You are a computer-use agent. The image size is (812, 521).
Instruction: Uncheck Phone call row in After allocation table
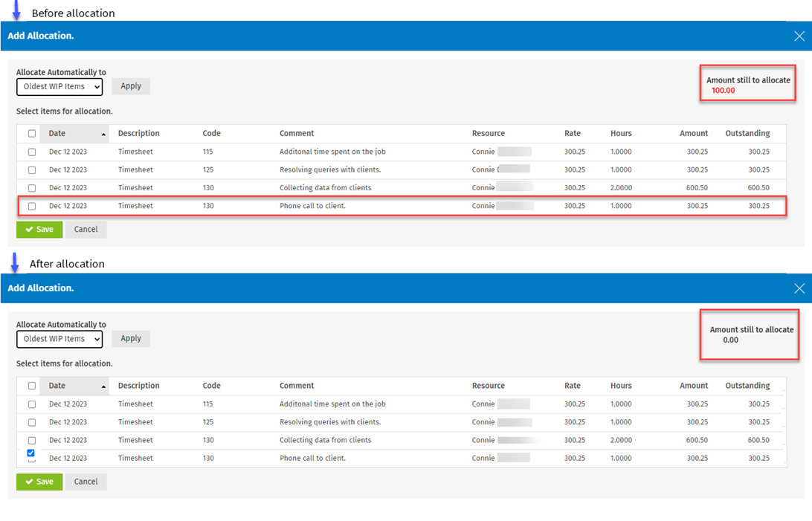click(31, 453)
